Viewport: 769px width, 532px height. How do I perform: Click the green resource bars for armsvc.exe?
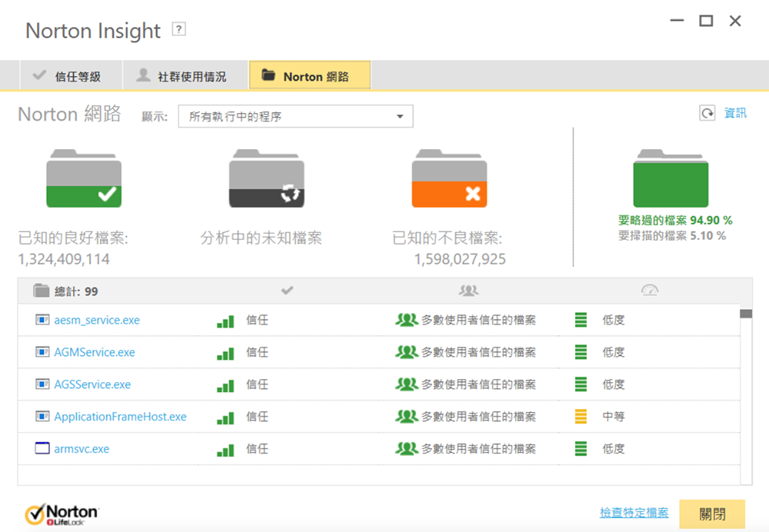tap(581, 449)
